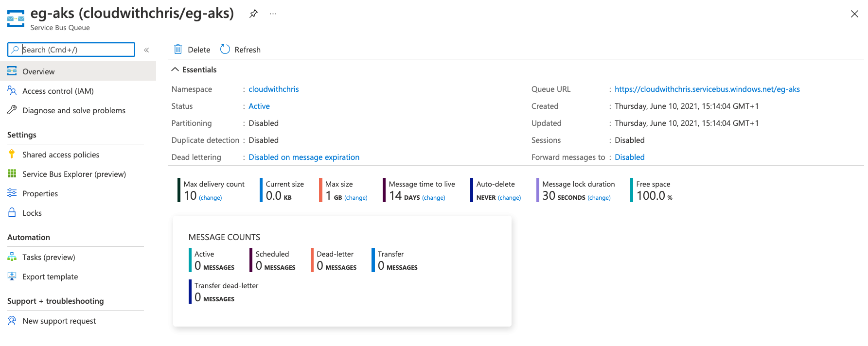This screenshot has height=346, width=868.
Task: Click the green grid Explorer icon
Action: (x=12, y=173)
